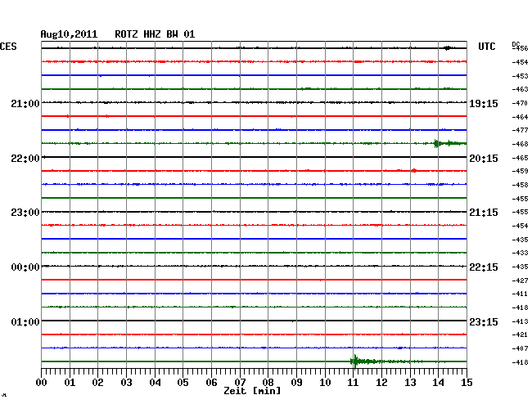Click minute axis tick label 15

467,383
